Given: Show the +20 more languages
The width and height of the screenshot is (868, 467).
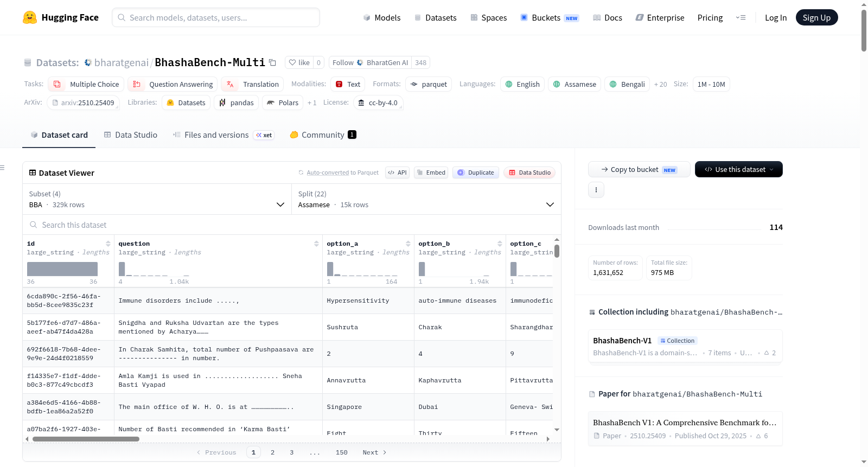Looking at the screenshot, I should point(660,84).
